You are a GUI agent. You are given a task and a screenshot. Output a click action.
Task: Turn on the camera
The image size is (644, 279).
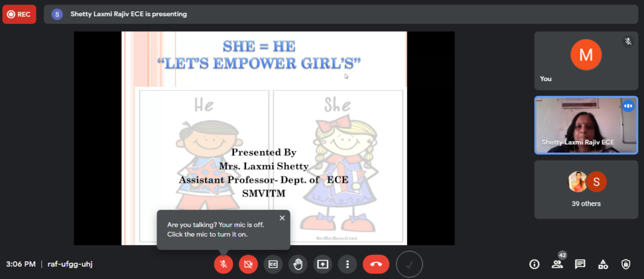coord(248,264)
